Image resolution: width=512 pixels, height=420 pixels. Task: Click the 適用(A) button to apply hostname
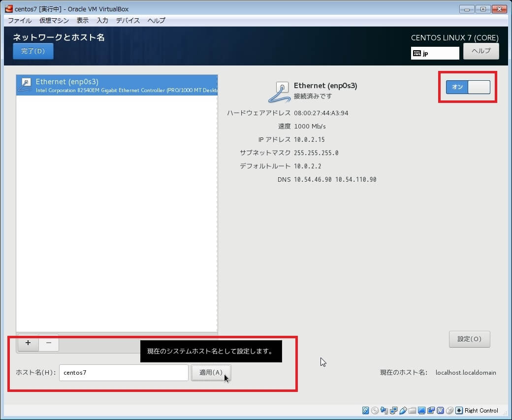click(x=211, y=373)
